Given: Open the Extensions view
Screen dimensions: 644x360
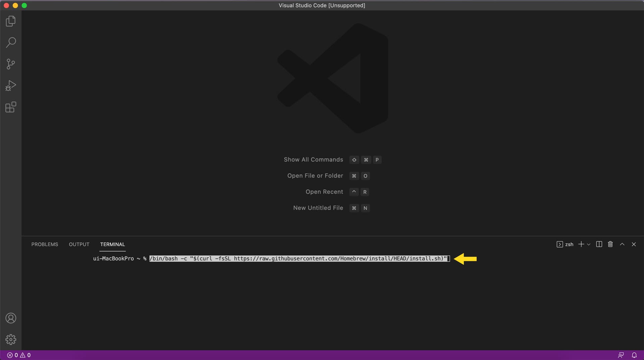Looking at the screenshot, I should pos(10,107).
